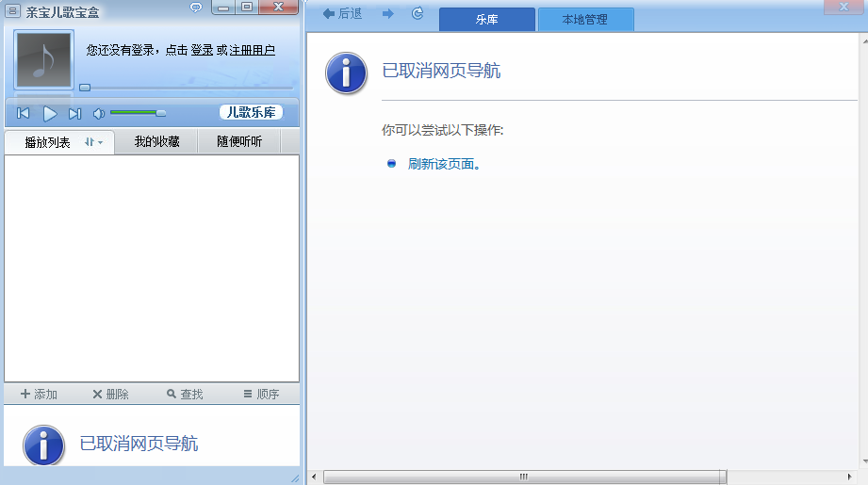Screen dimensions: 868x485
Task: Go forward with the right arrow icon
Action: pos(388,14)
